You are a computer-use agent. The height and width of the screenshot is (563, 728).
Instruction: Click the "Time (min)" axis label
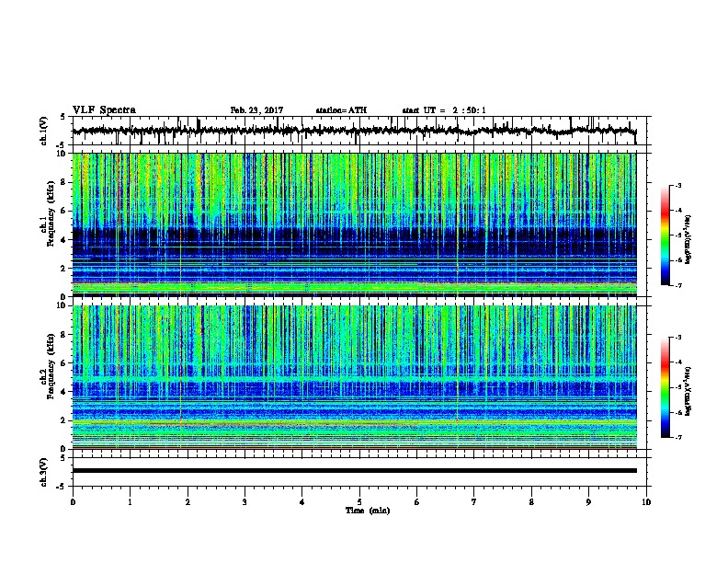coord(368,511)
